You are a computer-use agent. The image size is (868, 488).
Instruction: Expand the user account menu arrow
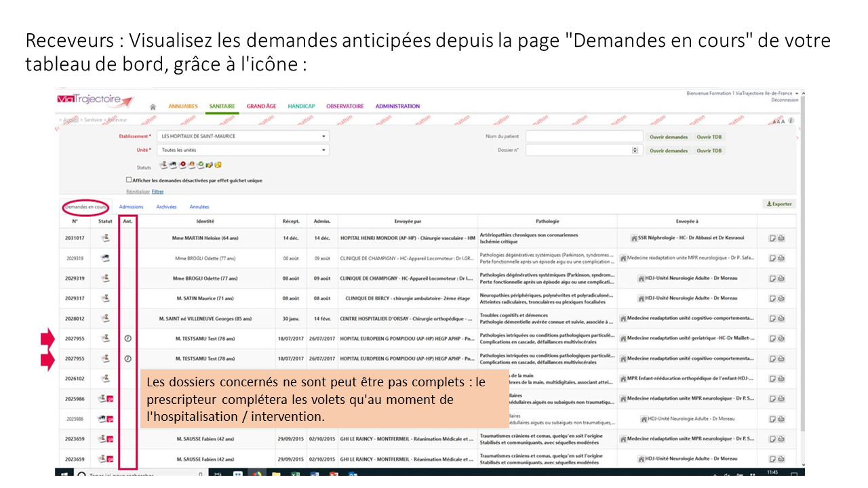click(x=797, y=94)
